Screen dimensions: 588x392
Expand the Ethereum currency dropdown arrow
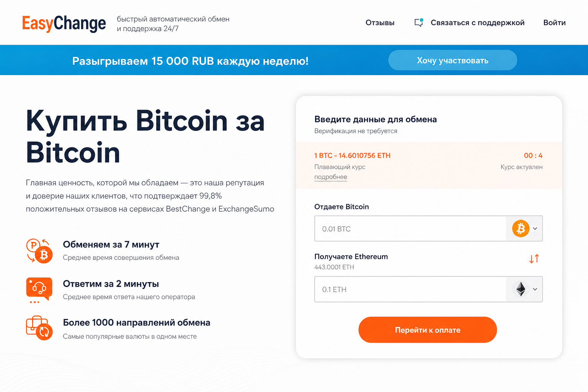tap(535, 289)
